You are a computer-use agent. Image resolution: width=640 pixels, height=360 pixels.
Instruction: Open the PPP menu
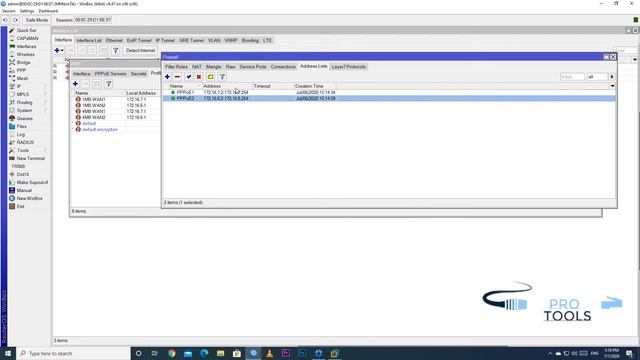pyautogui.click(x=21, y=71)
